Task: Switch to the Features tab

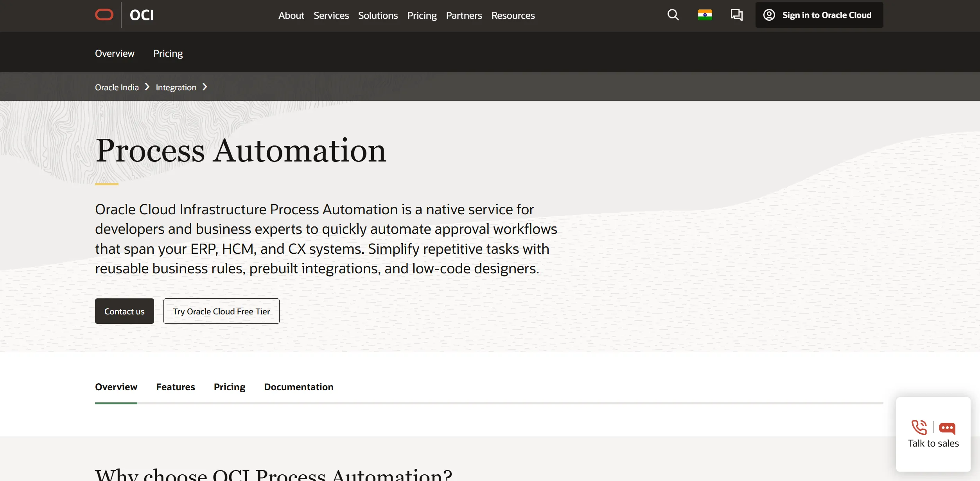Action: (x=175, y=387)
